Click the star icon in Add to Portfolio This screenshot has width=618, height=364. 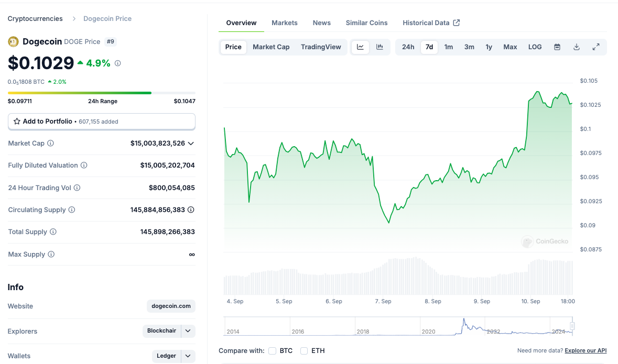[x=17, y=122]
